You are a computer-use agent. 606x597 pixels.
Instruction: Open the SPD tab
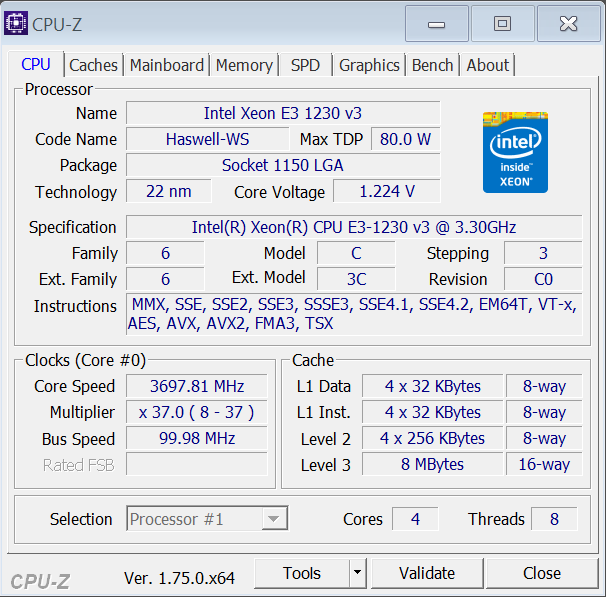pos(305,65)
